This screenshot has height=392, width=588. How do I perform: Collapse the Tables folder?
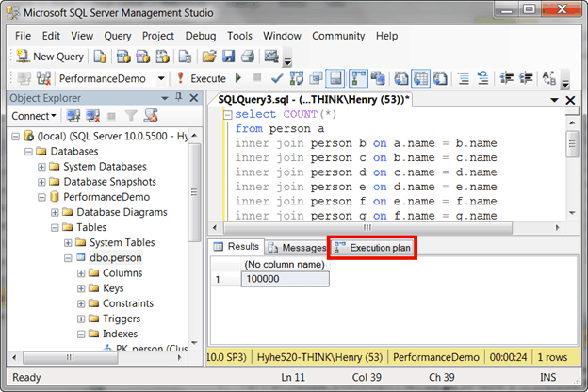tap(55, 227)
